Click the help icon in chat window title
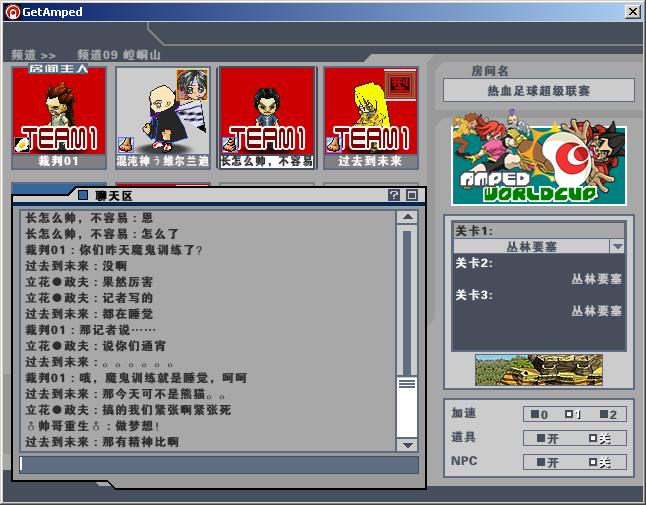Image resolution: width=646 pixels, height=505 pixels. click(x=393, y=195)
